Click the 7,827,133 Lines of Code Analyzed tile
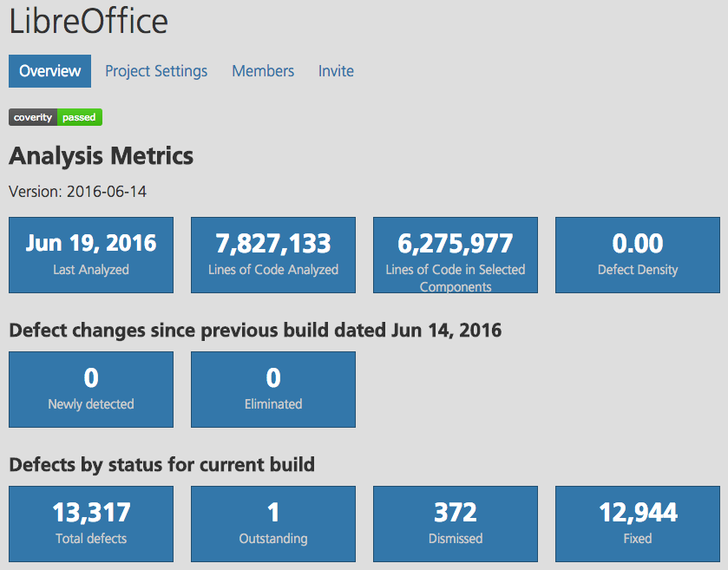 (273, 255)
